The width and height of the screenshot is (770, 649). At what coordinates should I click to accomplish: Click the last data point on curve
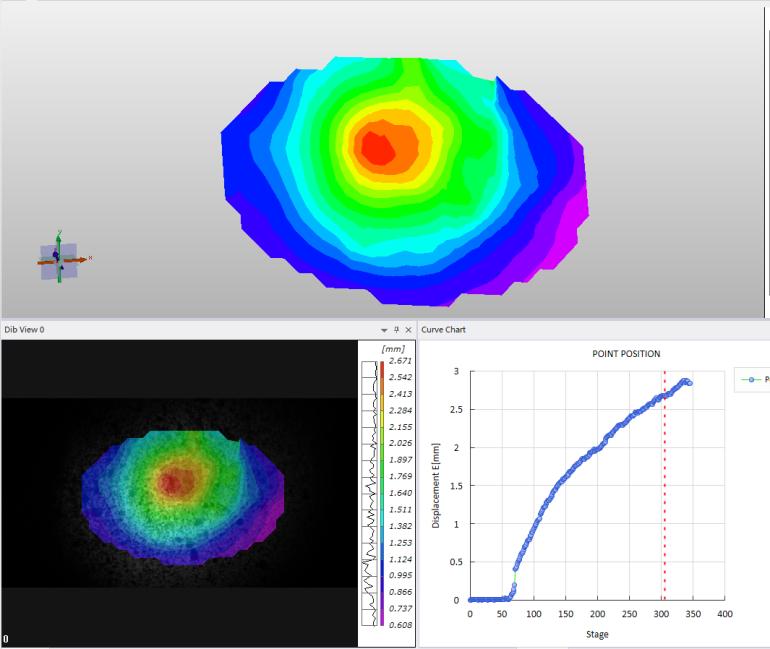click(689, 383)
